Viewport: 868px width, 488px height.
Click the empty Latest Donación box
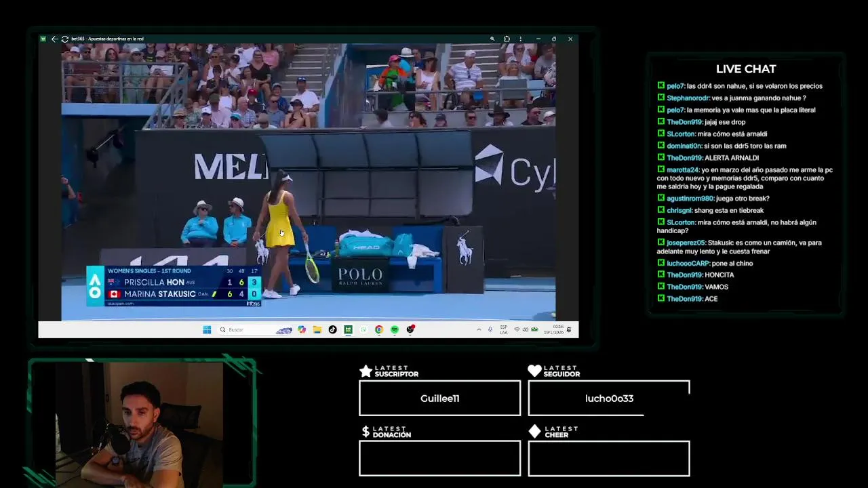[440, 458]
